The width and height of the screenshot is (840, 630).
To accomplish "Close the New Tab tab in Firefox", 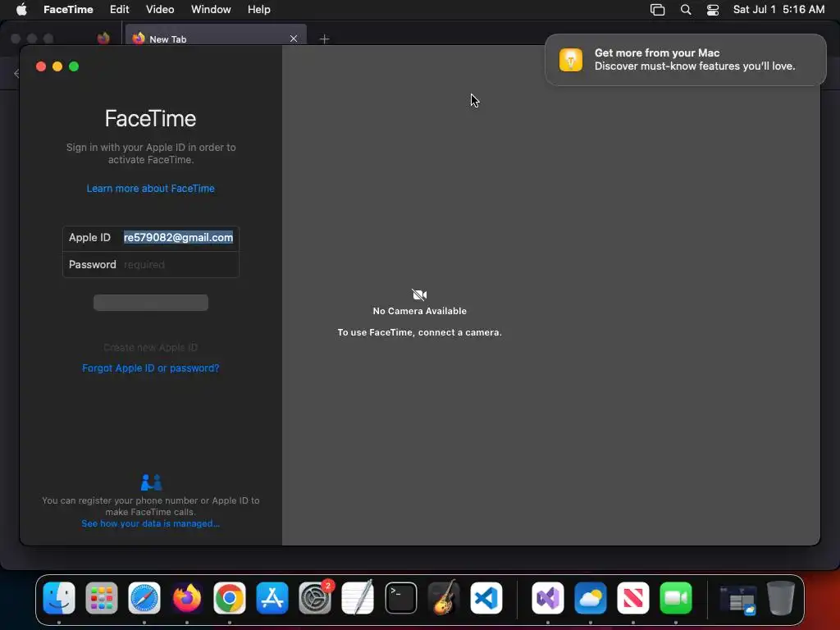I will (294, 39).
